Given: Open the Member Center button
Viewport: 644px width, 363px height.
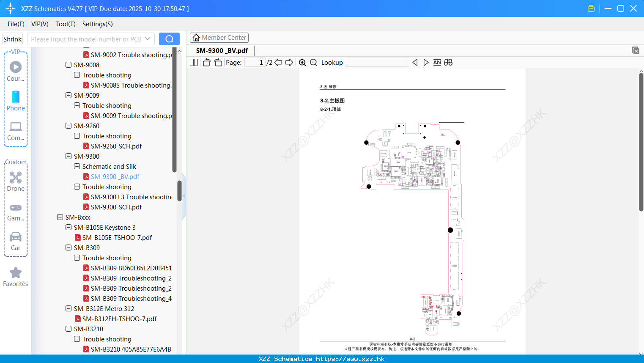Looking at the screenshot, I should point(219,38).
